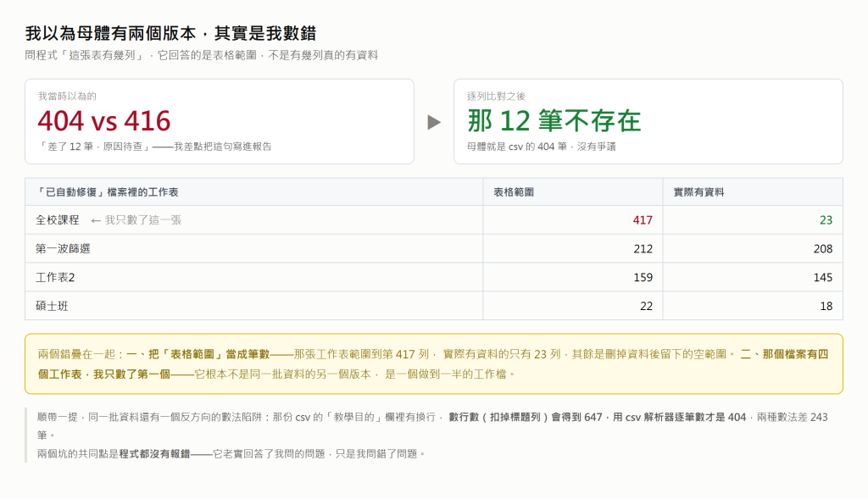Click the bold text 一、把「表格範圍」當成筆數
The width and height of the screenshot is (868, 499).
(198, 354)
